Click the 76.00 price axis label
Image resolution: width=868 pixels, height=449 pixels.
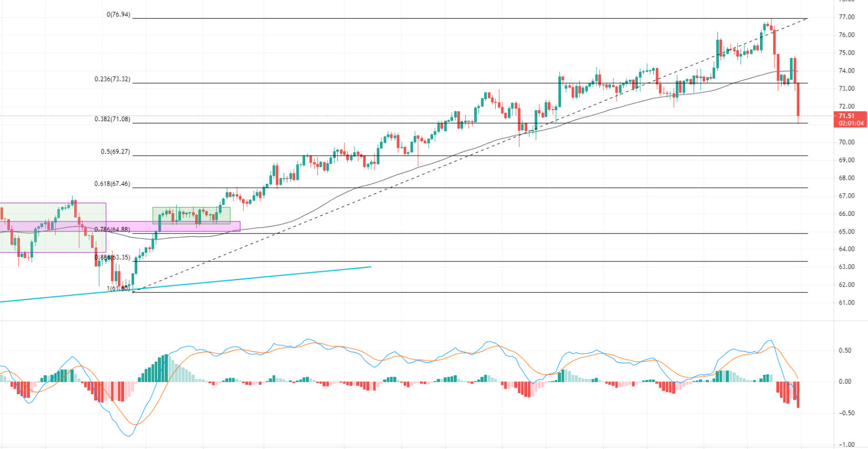(x=846, y=35)
